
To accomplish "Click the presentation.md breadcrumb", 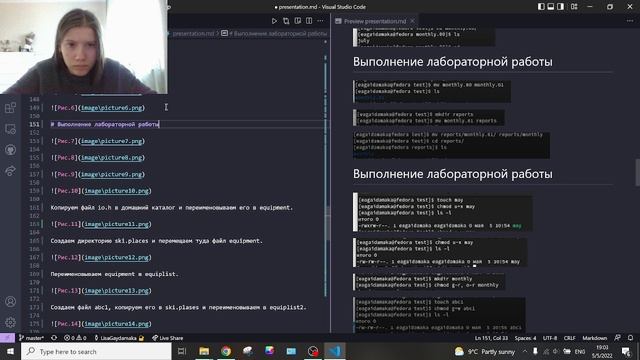I will click(193, 33).
